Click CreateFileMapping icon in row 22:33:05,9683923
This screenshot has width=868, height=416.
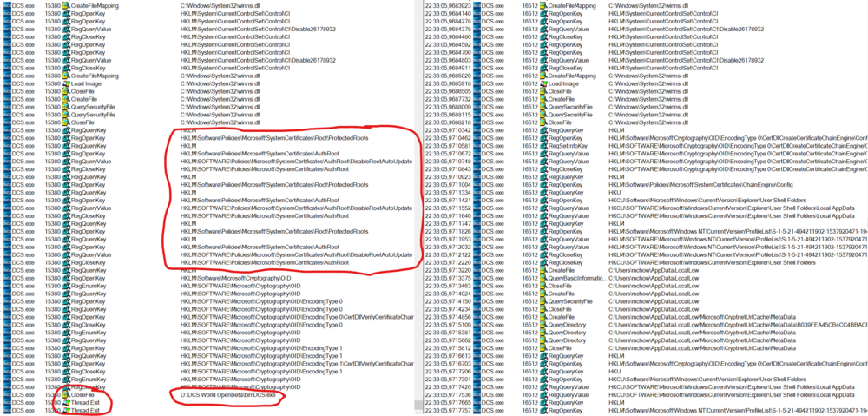(543, 5)
